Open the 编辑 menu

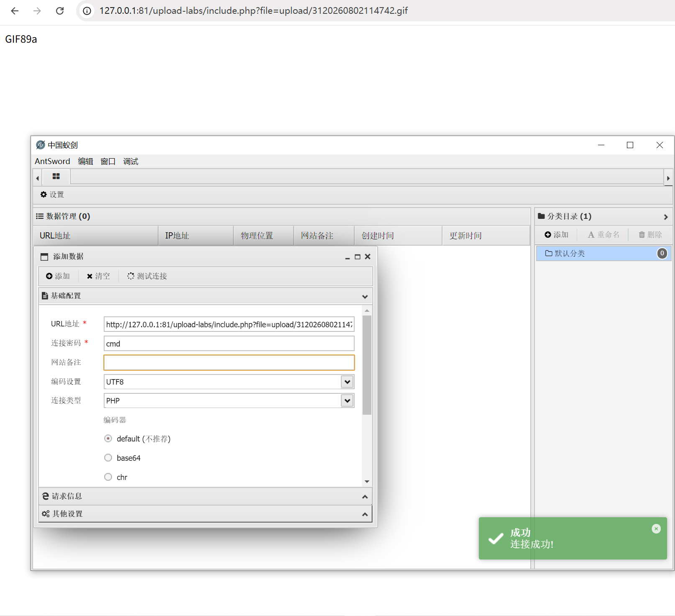click(85, 162)
